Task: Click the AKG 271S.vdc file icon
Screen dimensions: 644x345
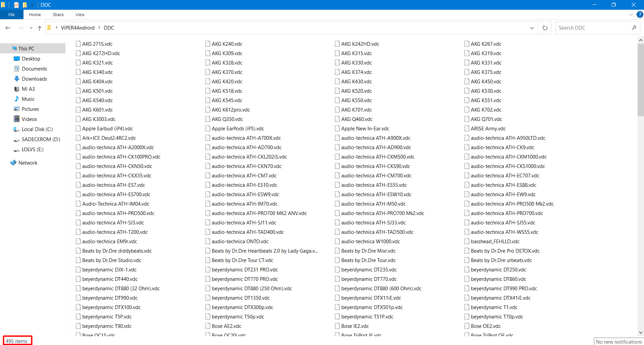Action: click(x=78, y=44)
